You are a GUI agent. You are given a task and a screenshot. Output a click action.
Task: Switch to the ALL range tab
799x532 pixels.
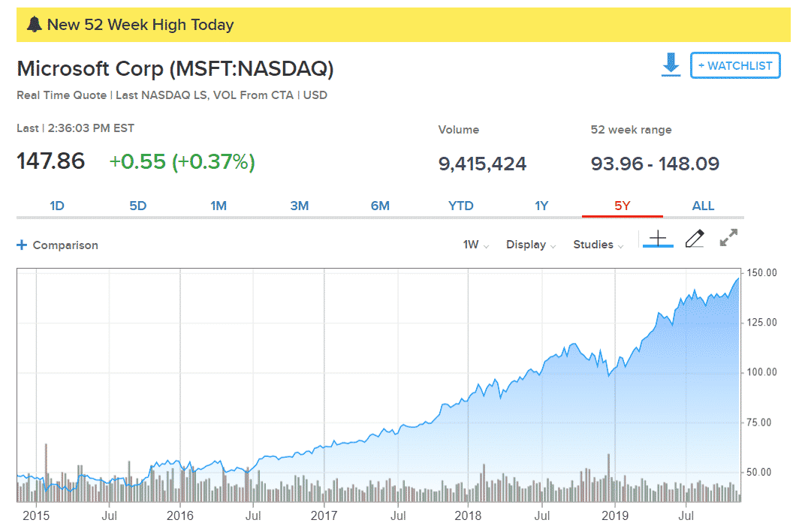(x=703, y=206)
